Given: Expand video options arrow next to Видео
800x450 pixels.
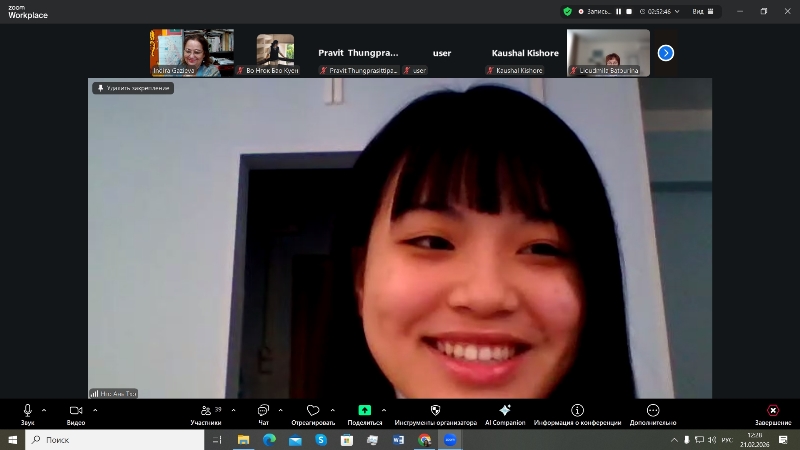Looking at the screenshot, I should coord(95,410).
